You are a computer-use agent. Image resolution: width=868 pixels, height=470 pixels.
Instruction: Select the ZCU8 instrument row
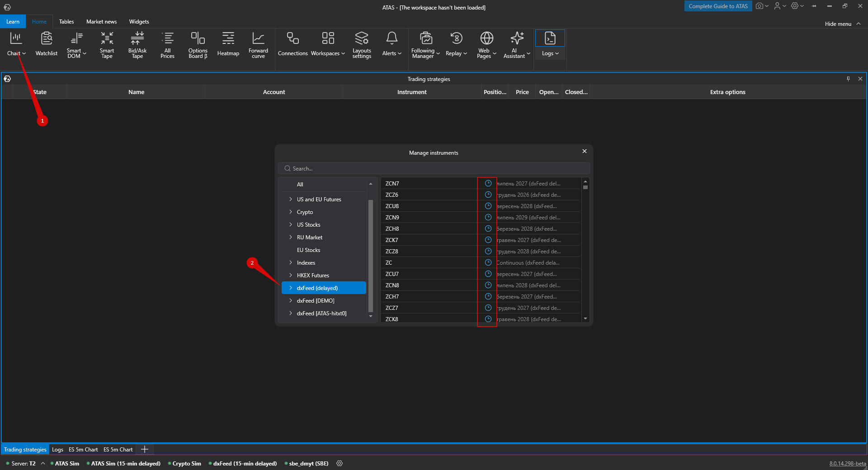pos(480,206)
